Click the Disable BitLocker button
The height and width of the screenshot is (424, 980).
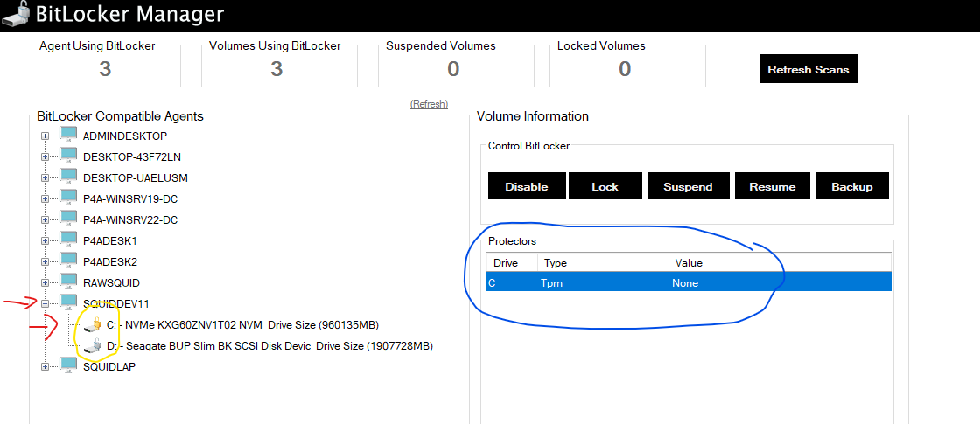coord(526,186)
